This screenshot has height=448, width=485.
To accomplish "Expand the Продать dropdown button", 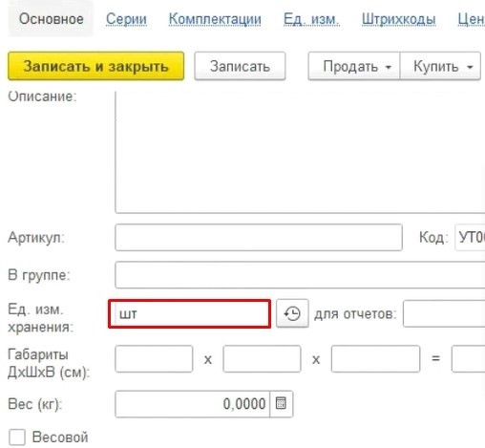I will click(354, 66).
